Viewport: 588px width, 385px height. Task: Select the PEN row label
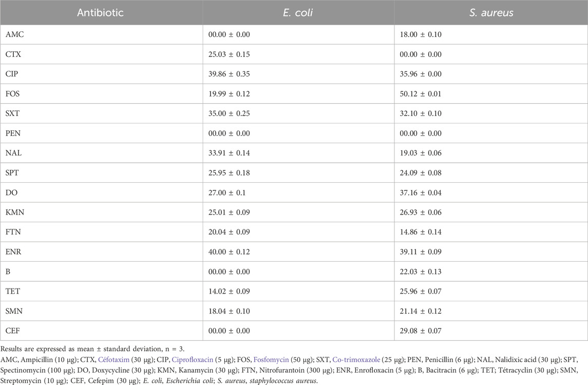point(13,133)
